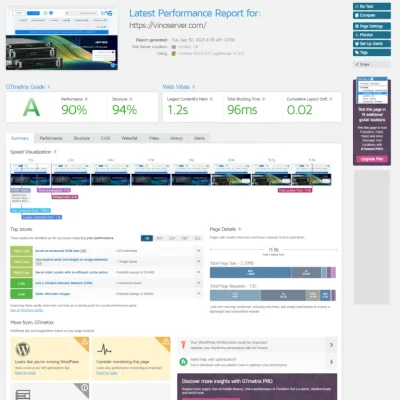Select the All filter in Top Issues

pyautogui.click(x=147, y=238)
